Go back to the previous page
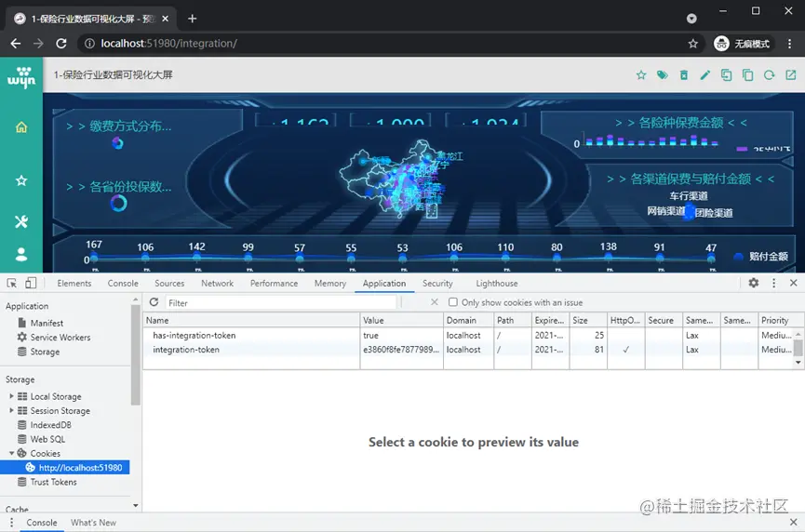The image size is (805, 532). pyautogui.click(x=16, y=44)
